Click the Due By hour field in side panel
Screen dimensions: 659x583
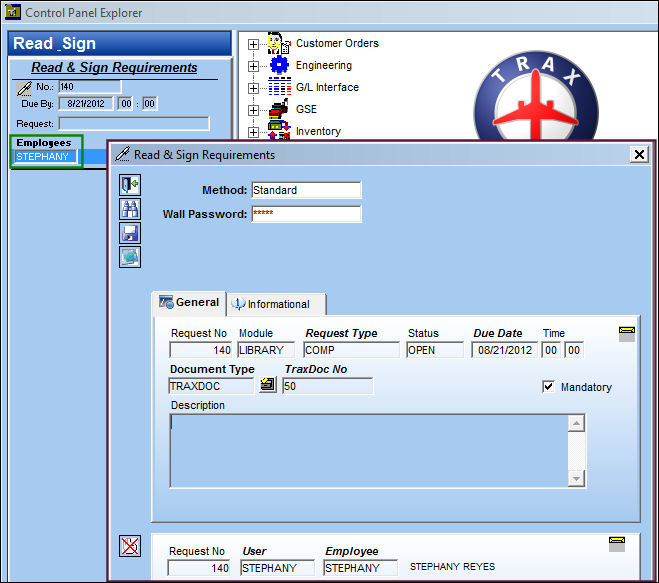click(x=126, y=103)
